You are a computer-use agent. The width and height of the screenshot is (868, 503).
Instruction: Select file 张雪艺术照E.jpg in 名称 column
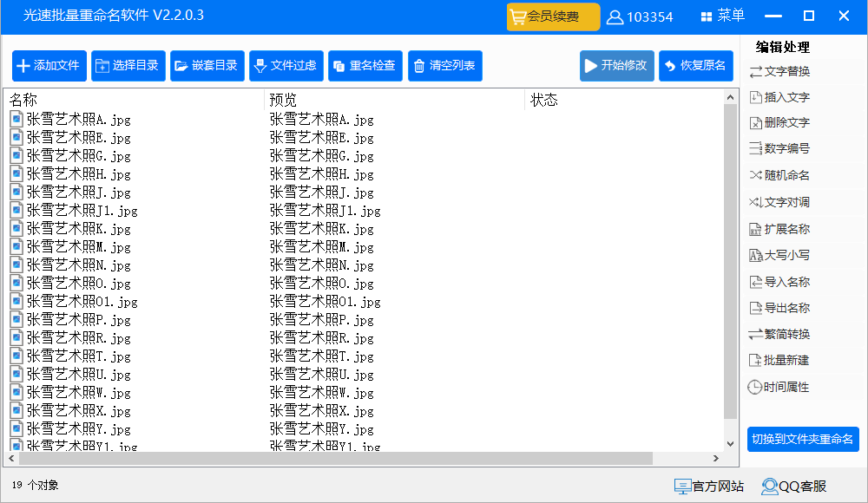click(79, 138)
